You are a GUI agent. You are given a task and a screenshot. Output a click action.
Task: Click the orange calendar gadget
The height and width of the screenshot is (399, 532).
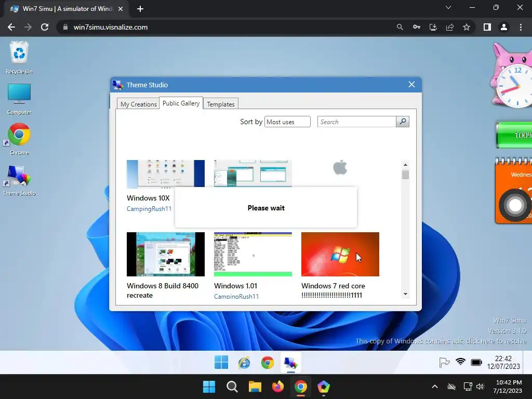coord(514,190)
